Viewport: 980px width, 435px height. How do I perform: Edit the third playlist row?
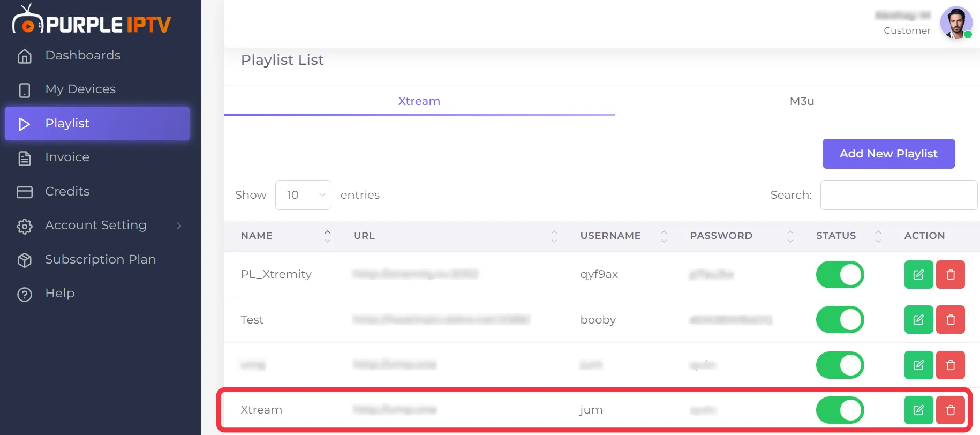(x=919, y=365)
